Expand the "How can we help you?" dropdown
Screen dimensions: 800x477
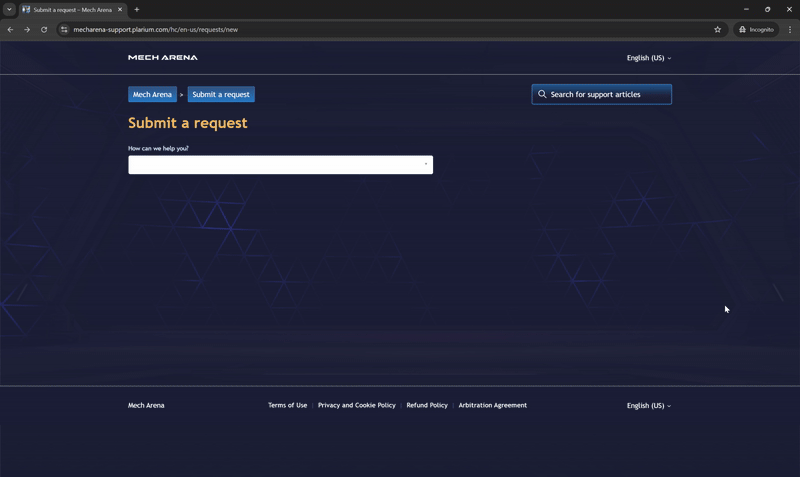(280, 165)
